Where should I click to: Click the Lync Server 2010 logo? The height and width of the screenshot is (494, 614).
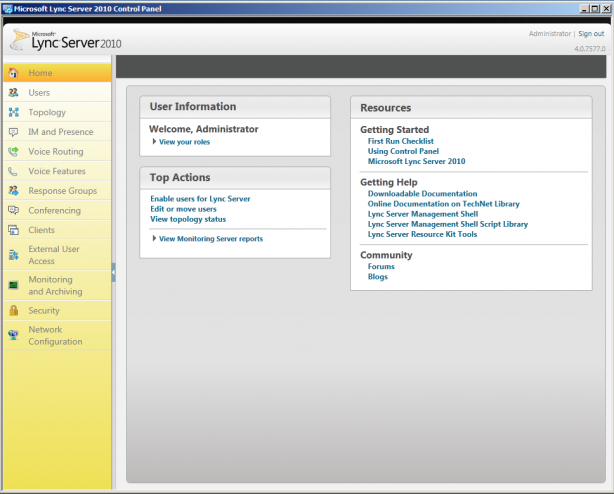pyautogui.click(x=66, y=40)
